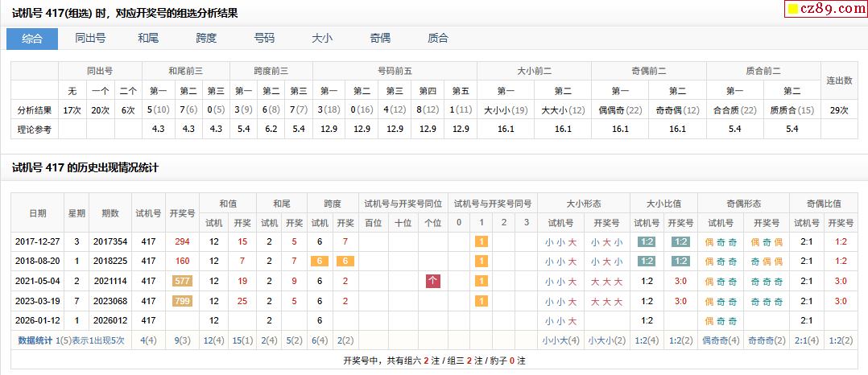Viewport: 868px width, 375px height.
Task: Select the 综合 tab
Action: [32, 38]
